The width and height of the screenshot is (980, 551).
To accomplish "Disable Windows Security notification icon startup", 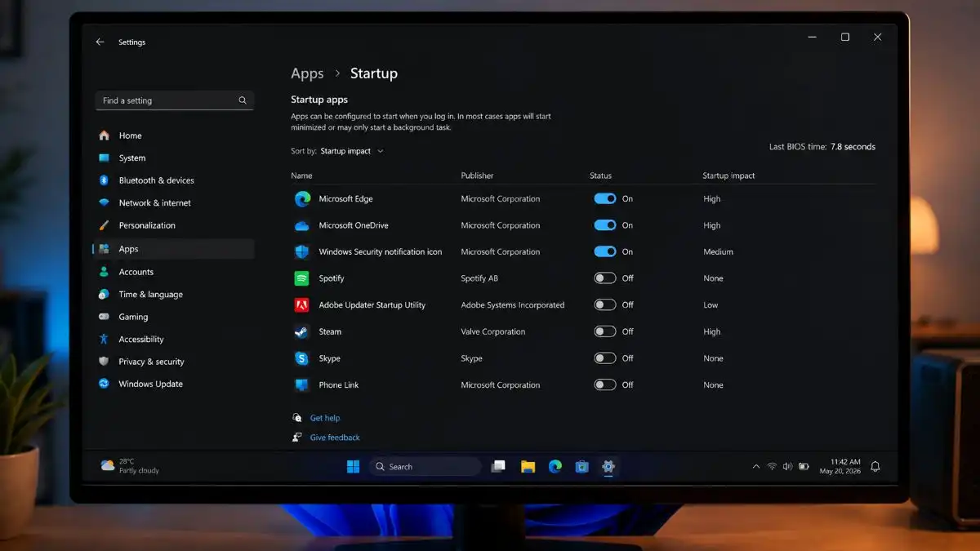I will click(x=605, y=251).
